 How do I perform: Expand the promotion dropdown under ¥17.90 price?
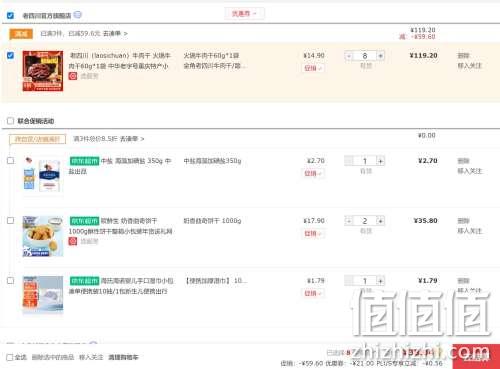click(x=313, y=233)
